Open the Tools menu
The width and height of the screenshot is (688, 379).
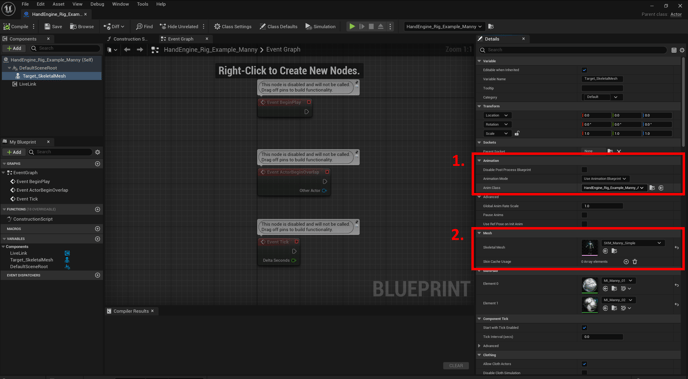coord(142,4)
